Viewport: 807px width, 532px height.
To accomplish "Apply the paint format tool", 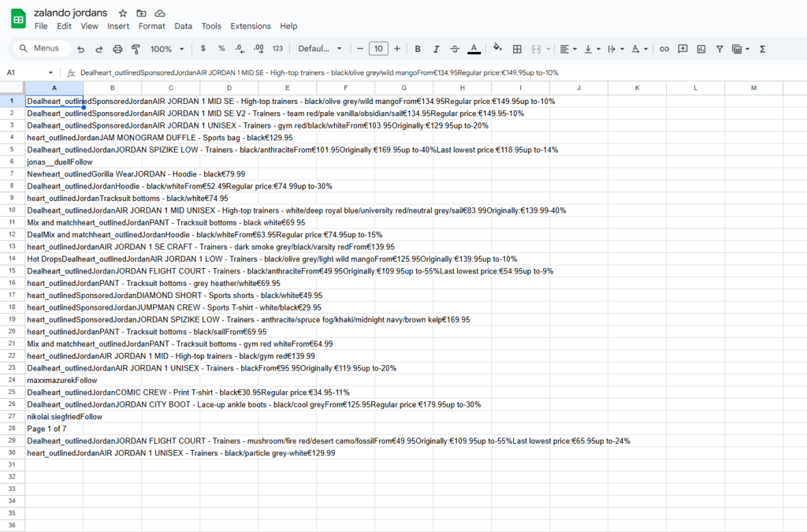I will [136, 48].
